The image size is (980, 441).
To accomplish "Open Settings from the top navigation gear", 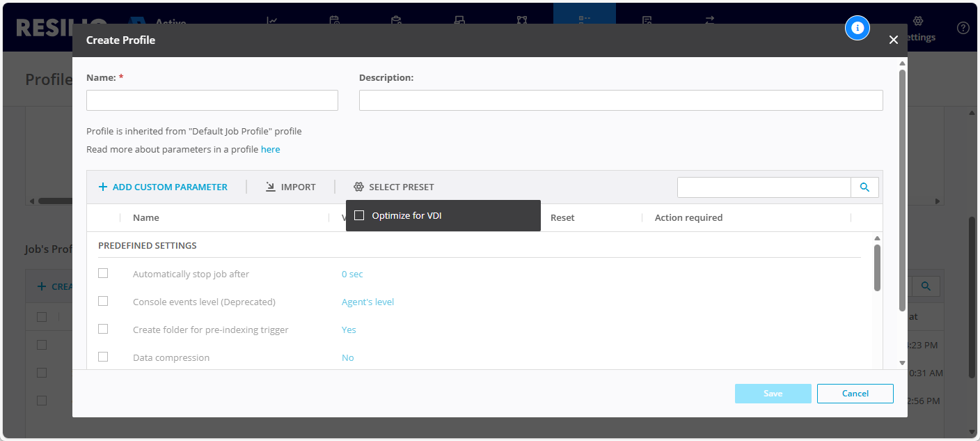I will coord(919,22).
